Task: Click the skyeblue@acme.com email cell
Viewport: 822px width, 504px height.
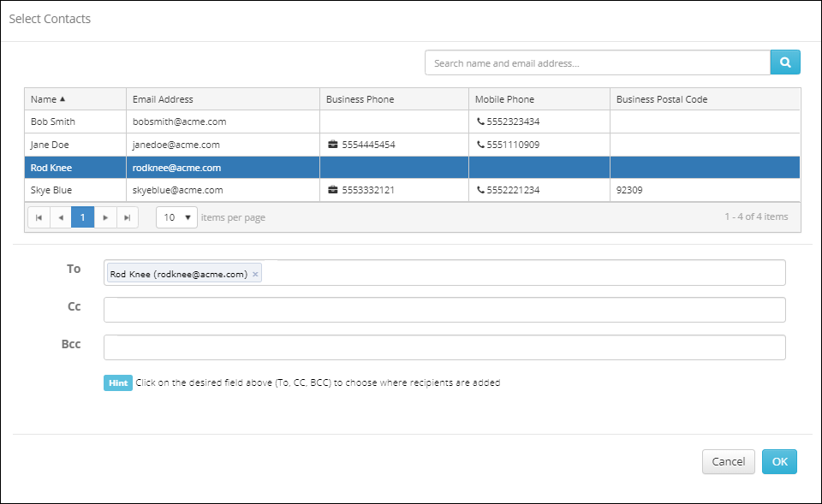Action: point(223,190)
